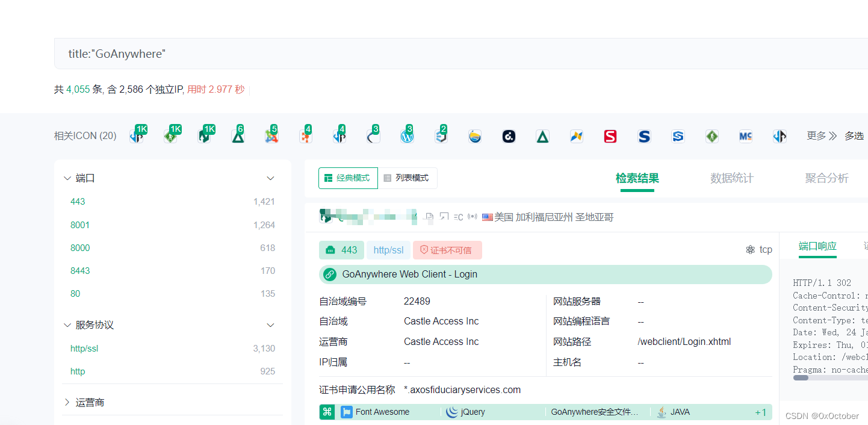Select the MS logo icon
The height and width of the screenshot is (425, 868).
pos(746,137)
